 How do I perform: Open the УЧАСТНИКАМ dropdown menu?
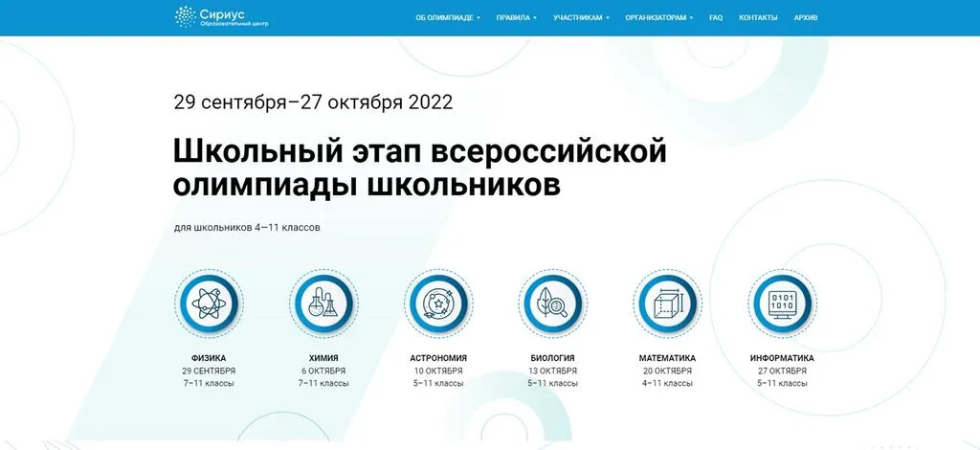tap(581, 17)
